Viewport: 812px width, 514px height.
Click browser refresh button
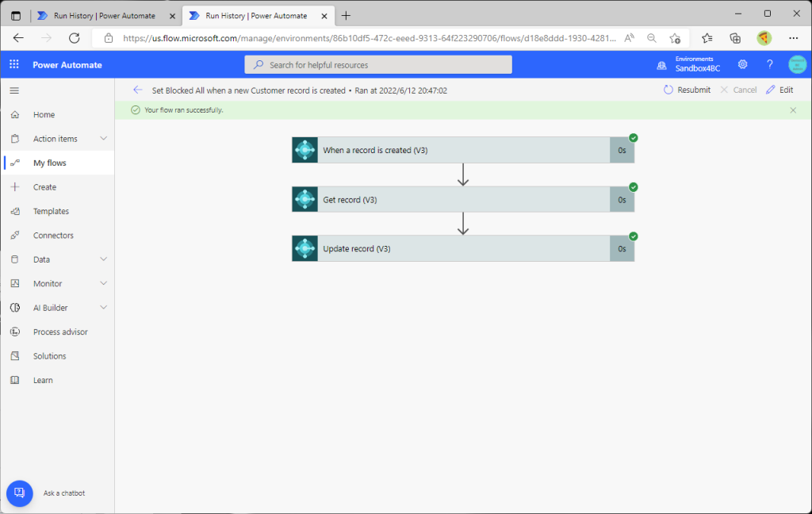coord(74,38)
